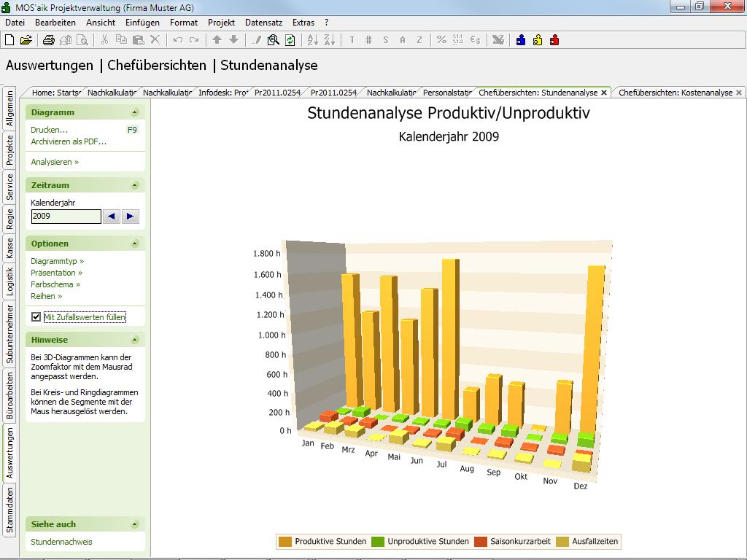Viewport: 747px width, 560px height.
Task: Expand the Diagrammtyp option submenu
Action: [57, 261]
